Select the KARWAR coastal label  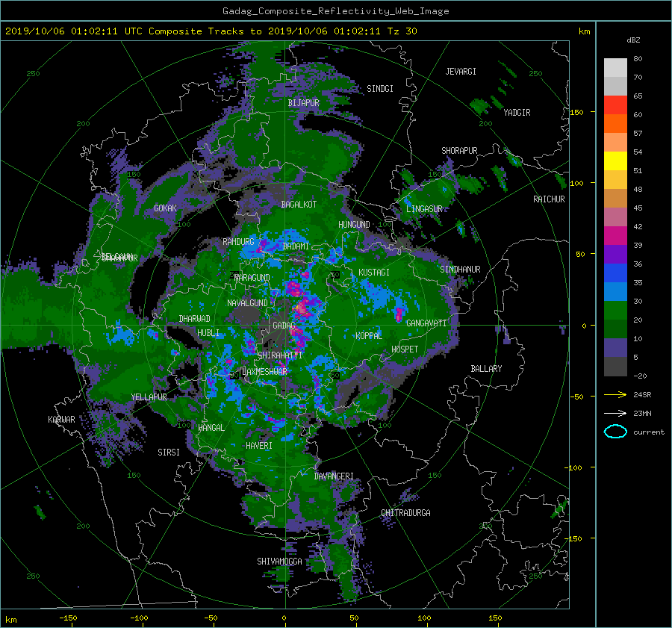pyautogui.click(x=61, y=420)
